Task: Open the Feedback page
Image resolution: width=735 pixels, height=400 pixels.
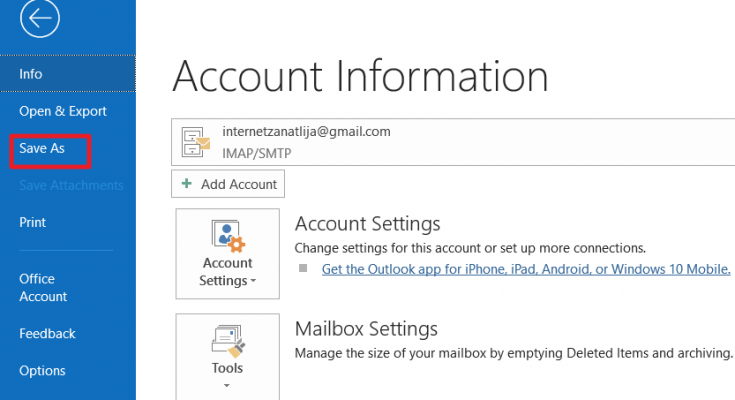Action: (47, 333)
